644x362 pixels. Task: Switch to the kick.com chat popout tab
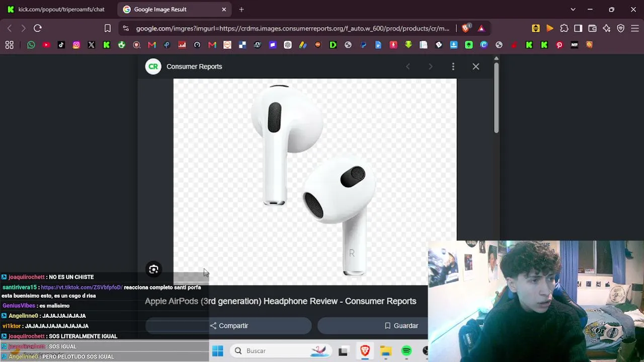click(x=59, y=9)
